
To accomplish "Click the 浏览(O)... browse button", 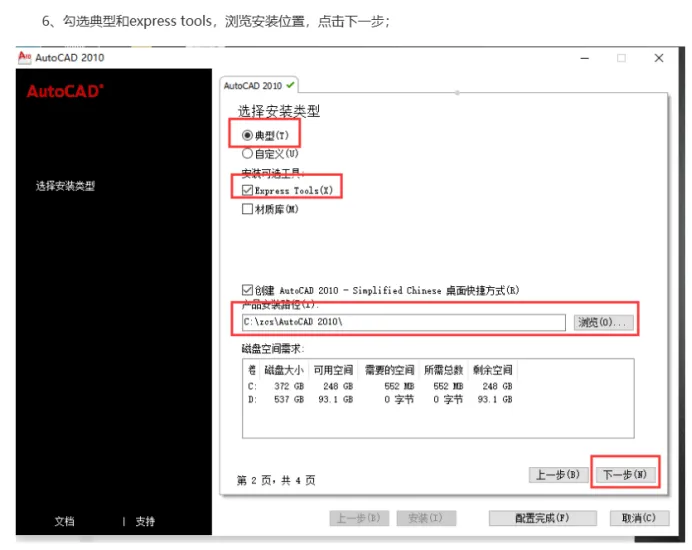I will 603,322.
